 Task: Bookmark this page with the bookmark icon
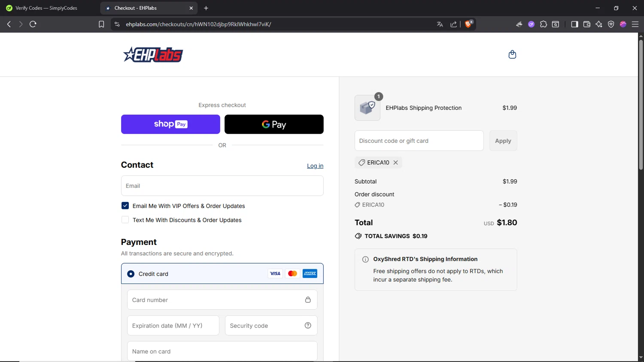pos(101,24)
